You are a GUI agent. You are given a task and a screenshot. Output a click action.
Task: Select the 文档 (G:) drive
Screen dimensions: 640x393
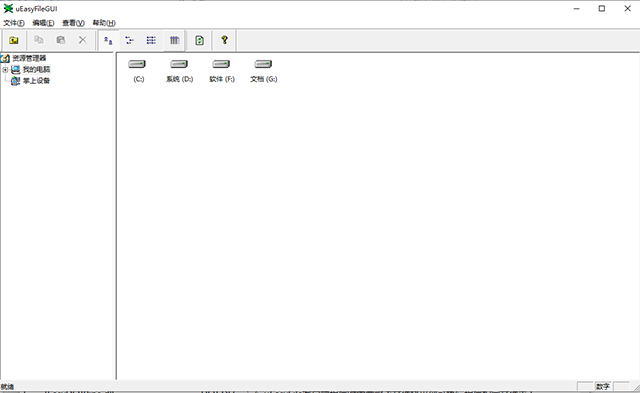[264, 71]
